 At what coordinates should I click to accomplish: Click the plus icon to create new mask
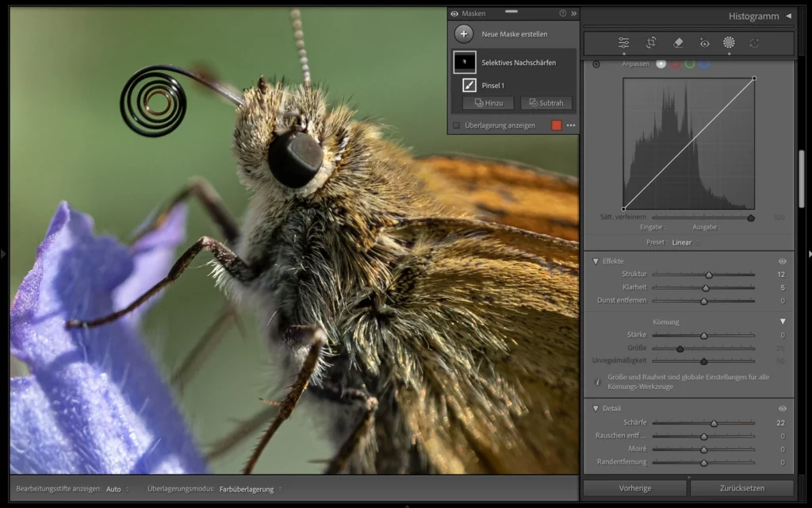464,34
